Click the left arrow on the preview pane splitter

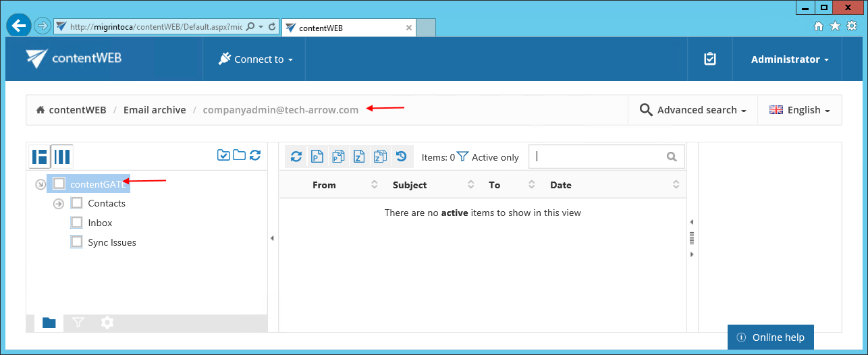click(692, 223)
